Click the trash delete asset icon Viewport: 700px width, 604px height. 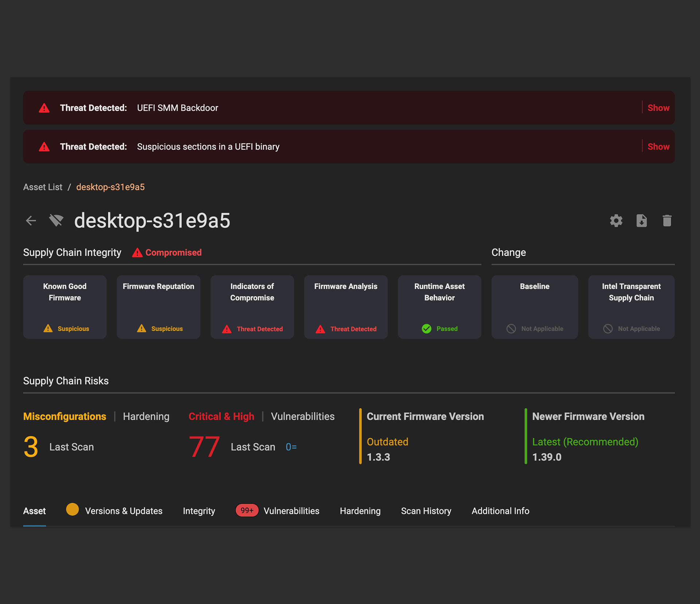point(667,220)
